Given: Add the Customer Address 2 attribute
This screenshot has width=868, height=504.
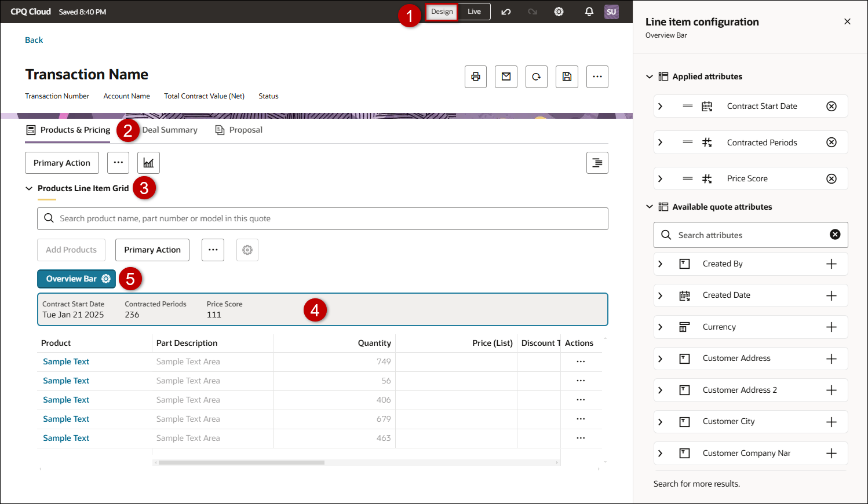Looking at the screenshot, I should pyautogui.click(x=831, y=390).
